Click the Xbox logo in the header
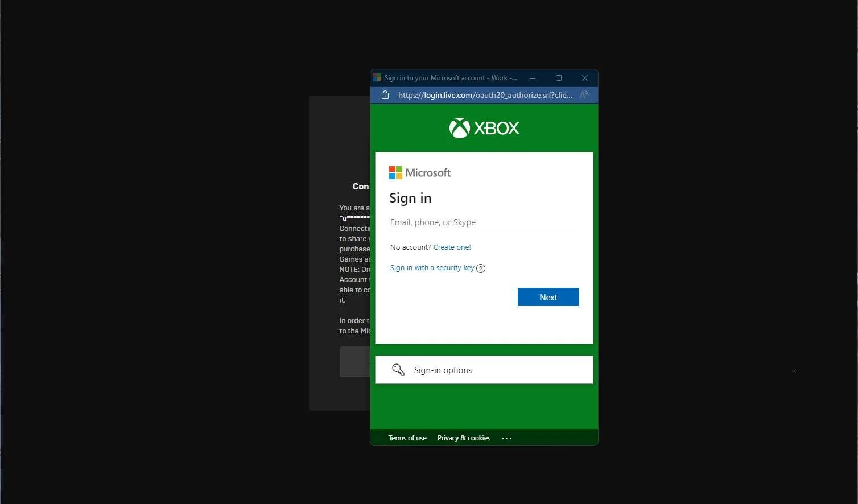Screen dimensions: 858x504 coord(484,128)
